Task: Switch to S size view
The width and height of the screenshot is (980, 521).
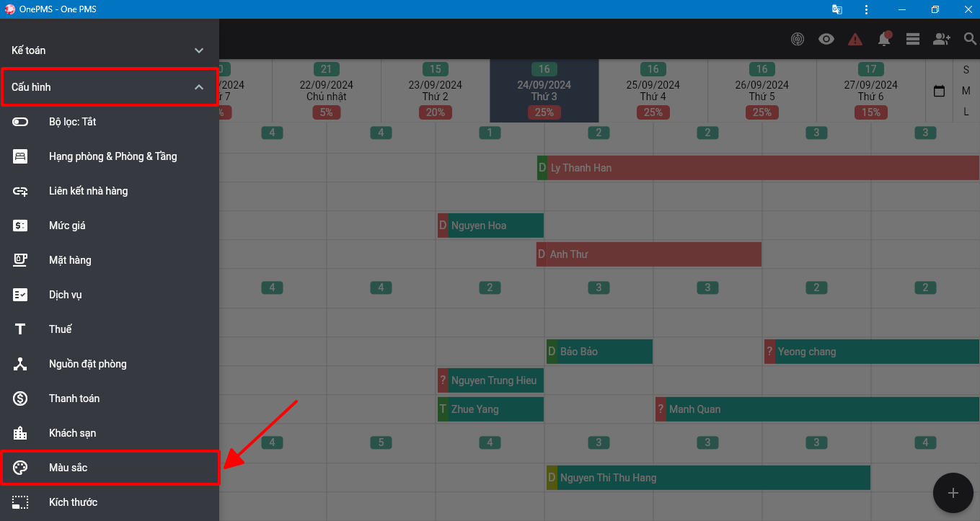Action: (966, 70)
